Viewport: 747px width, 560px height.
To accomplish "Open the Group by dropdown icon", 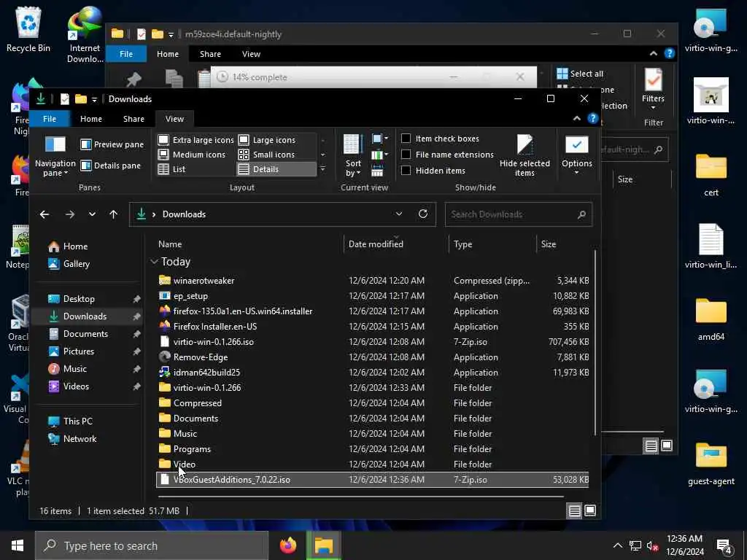I will tap(379, 139).
